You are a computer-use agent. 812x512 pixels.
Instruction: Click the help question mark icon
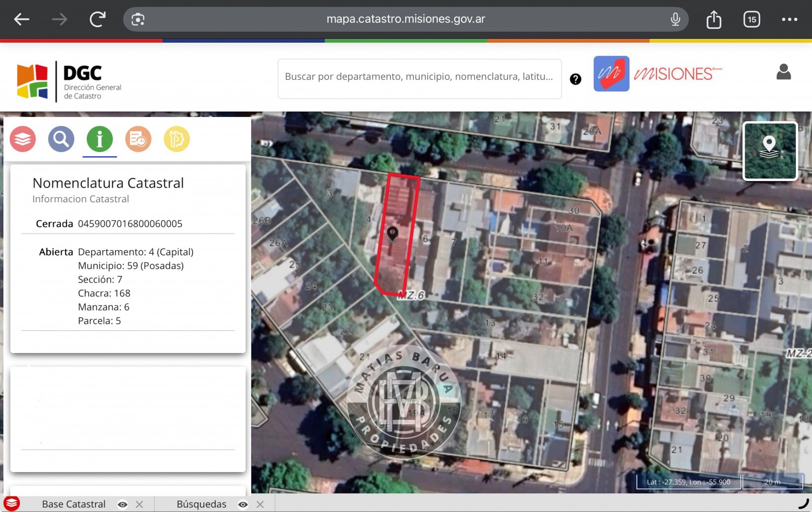(x=575, y=79)
